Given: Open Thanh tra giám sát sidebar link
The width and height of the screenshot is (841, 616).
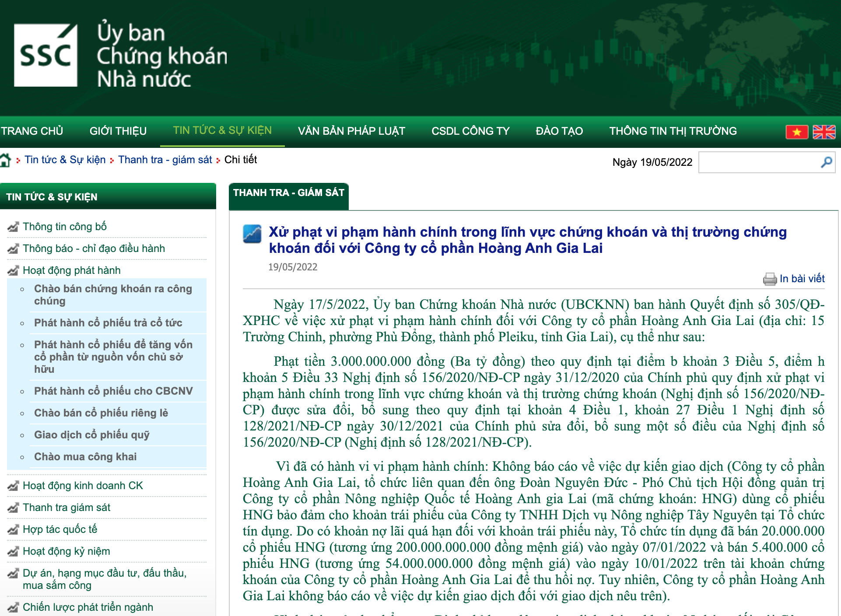Looking at the screenshot, I should click(x=67, y=507).
